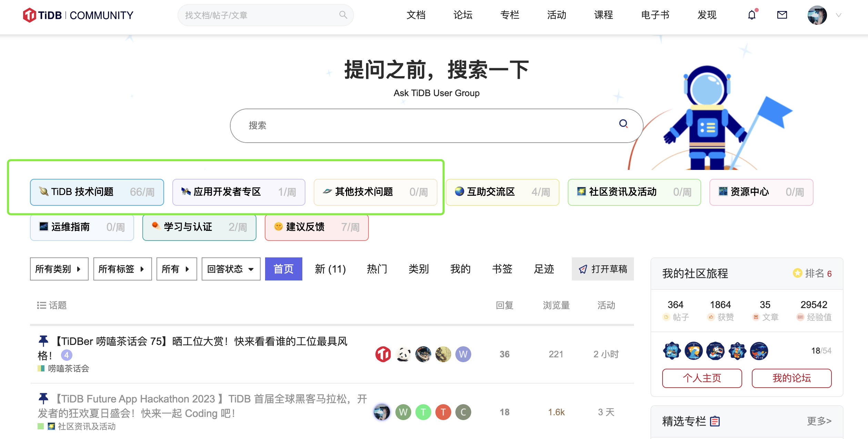This screenshot has width=868, height=439.
Task: Click the pin icon on Hackathon topic
Action: (43, 398)
